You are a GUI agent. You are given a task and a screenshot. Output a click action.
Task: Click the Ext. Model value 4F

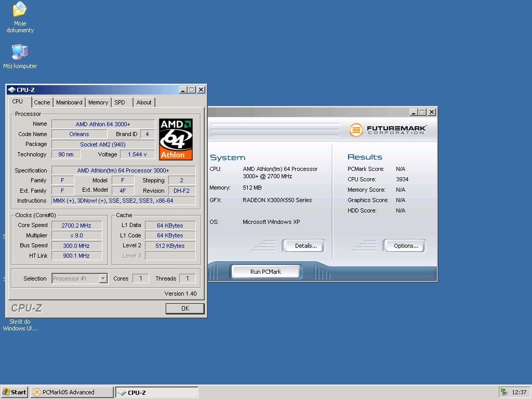coord(123,191)
